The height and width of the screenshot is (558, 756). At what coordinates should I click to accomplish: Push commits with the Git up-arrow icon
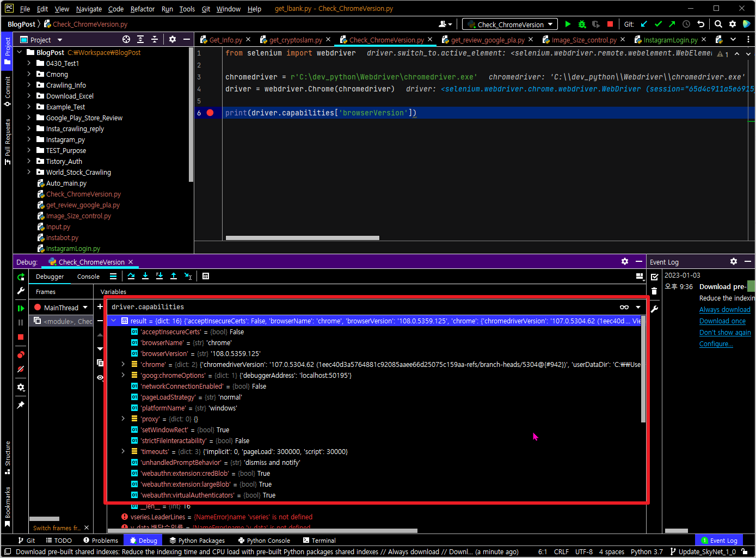[x=672, y=24]
